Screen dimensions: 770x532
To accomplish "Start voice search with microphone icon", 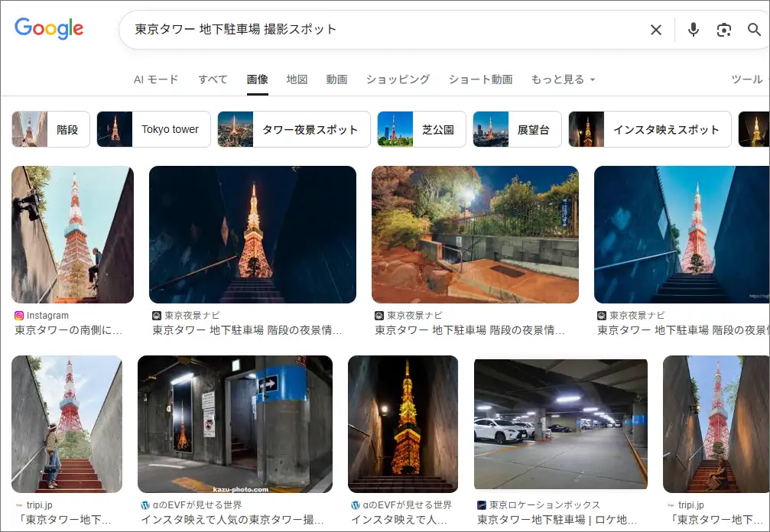I will point(693,30).
